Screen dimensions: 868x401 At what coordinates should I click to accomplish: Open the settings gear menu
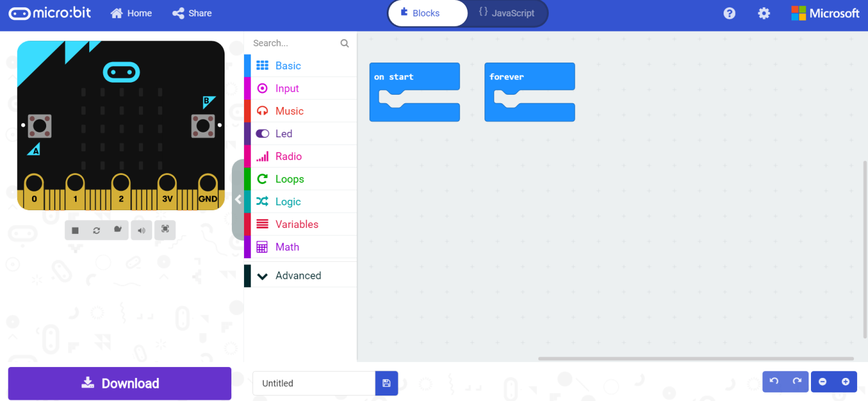[764, 13]
